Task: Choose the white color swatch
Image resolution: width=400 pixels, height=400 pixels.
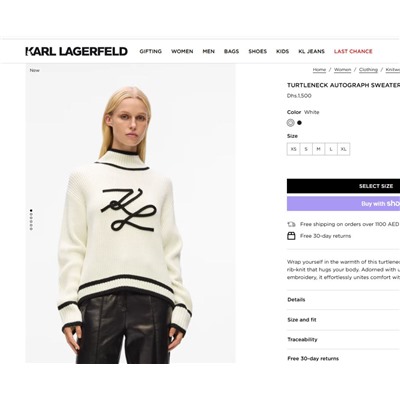Action: (x=291, y=123)
